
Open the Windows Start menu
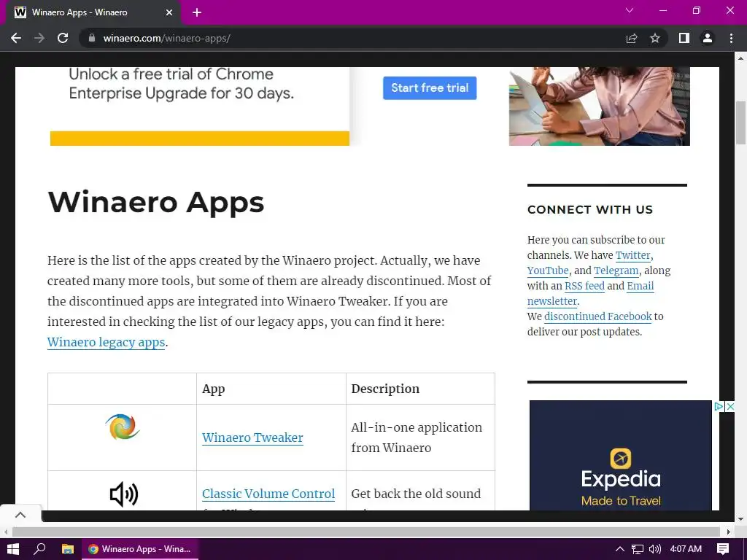click(13, 549)
